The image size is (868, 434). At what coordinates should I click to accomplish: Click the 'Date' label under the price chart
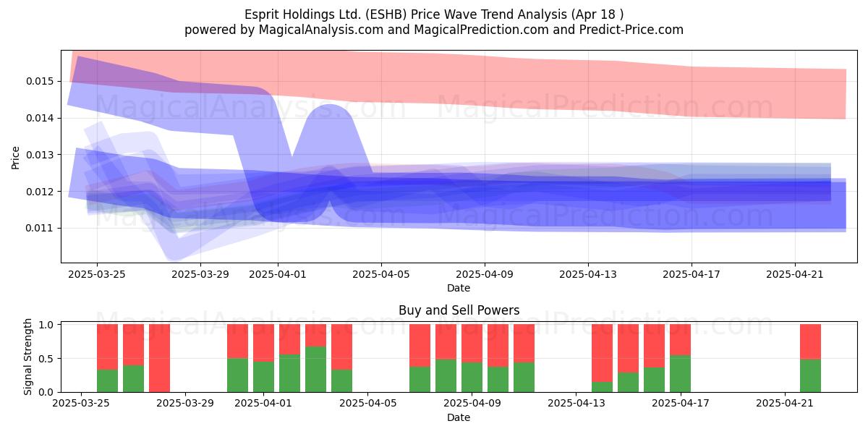pyautogui.click(x=459, y=288)
